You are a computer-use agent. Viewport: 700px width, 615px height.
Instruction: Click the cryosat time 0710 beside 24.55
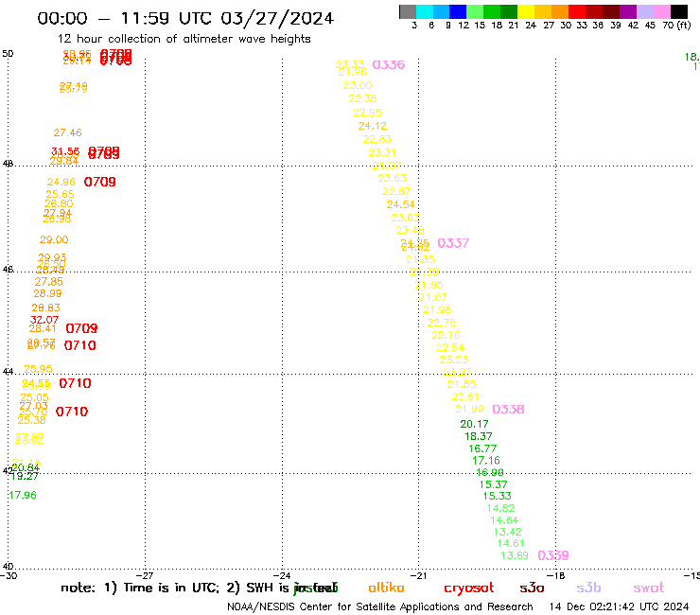(x=75, y=383)
